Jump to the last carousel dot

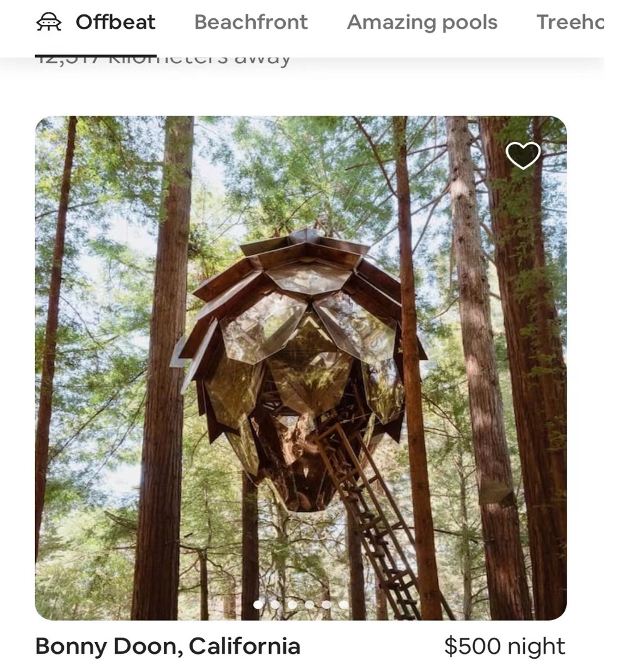pyautogui.click(x=343, y=604)
